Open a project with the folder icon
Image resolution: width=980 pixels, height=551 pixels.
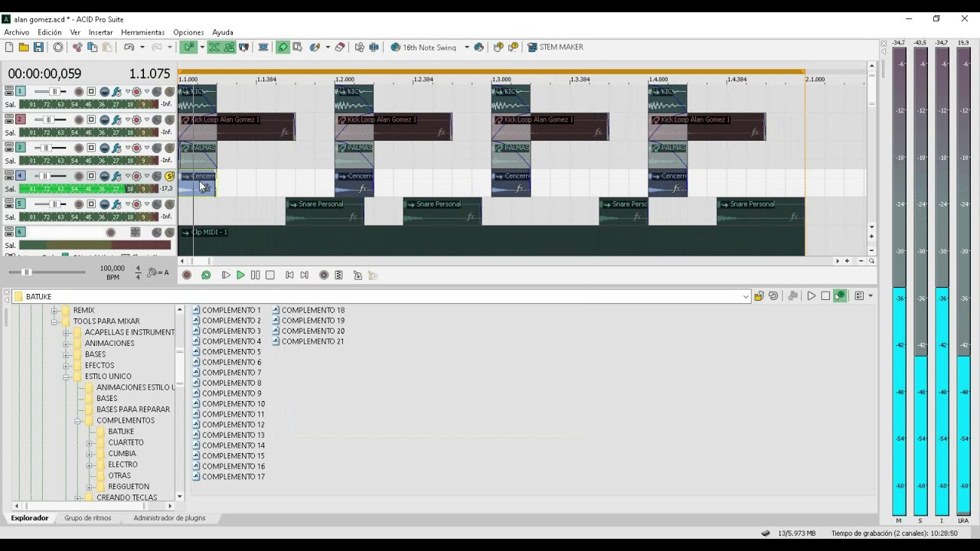pyautogui.click(x=24, y=47)
